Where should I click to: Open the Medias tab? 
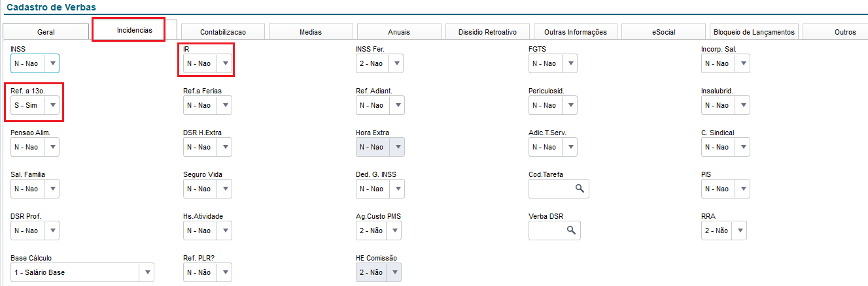pyautogui.click(x=310, y=32)
